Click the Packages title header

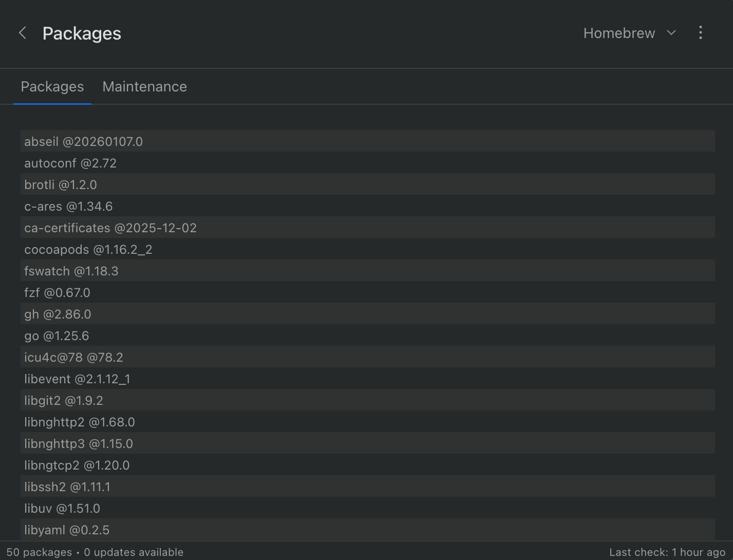coord(82,33)
